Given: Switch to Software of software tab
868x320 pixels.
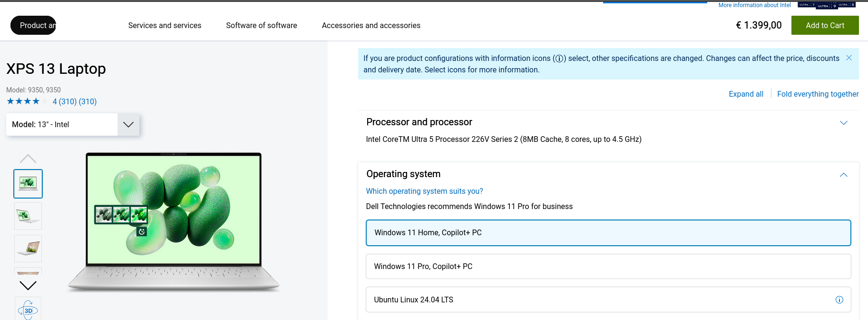Looking at the screenshot, I should tap(262, 25).
